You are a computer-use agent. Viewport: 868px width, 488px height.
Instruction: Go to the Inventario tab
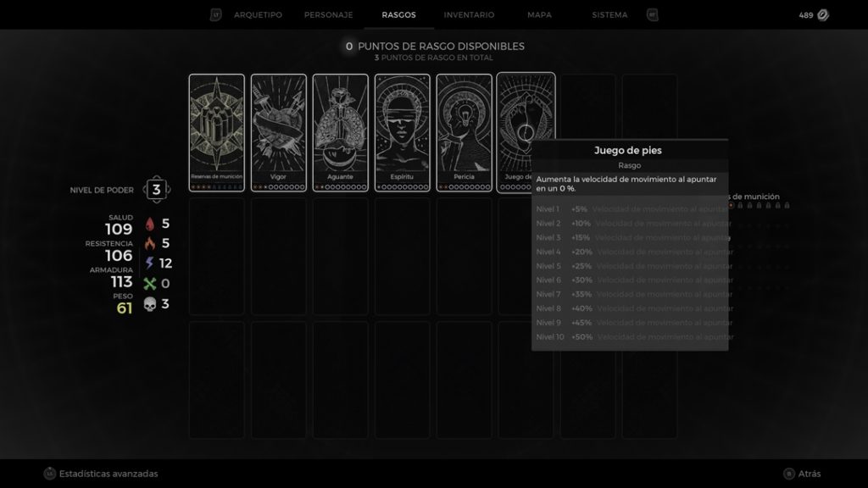pyautogui.click(x=469, y=15)
